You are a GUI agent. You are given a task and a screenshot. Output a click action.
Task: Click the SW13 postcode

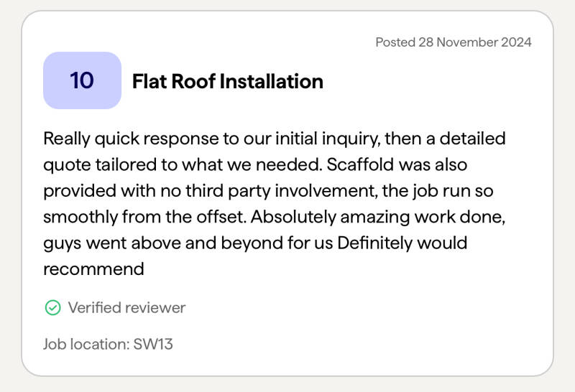point(153,344)
